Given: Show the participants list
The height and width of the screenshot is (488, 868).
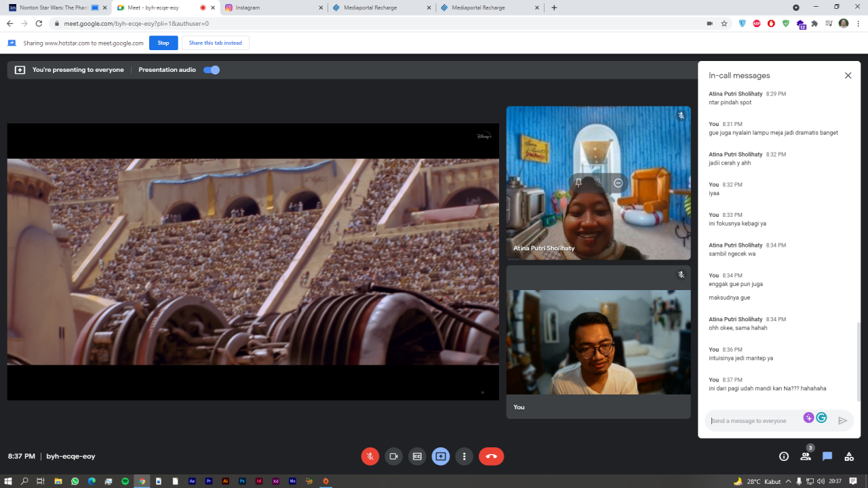Looking at the screenshot, I should click(x=806, y=456).
